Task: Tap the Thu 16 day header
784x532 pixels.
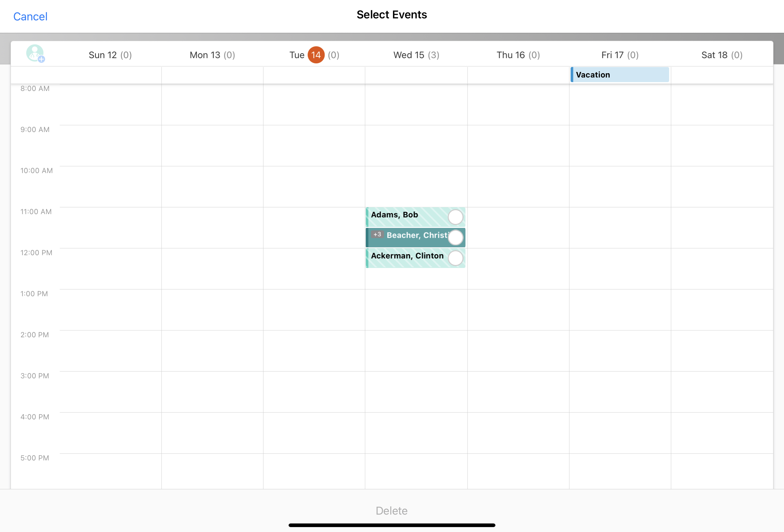Action: 518,55
